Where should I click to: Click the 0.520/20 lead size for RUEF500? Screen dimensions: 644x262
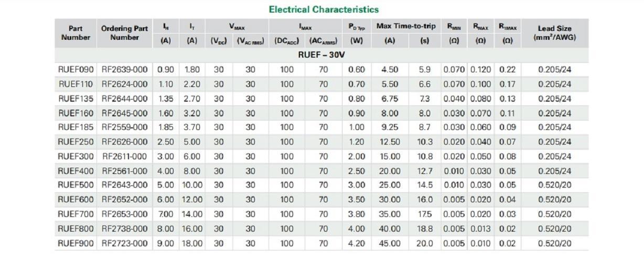coord(554,185)
